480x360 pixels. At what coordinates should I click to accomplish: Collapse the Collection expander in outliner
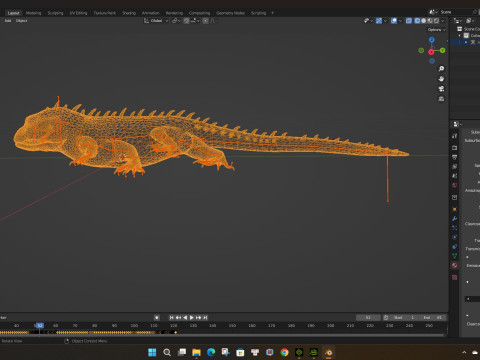coord(460,36)
